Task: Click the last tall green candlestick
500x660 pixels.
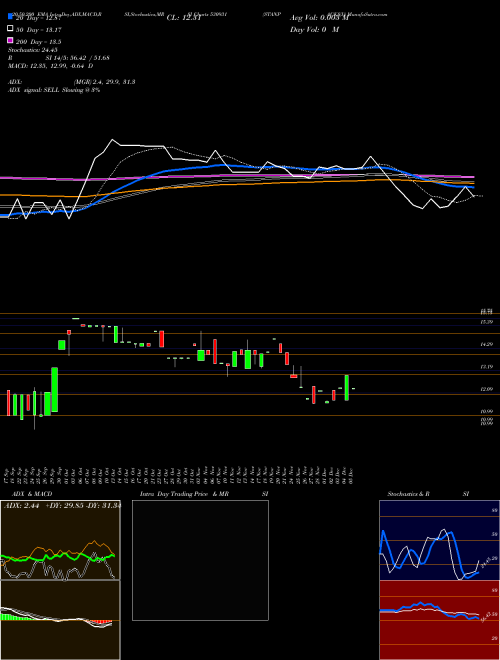Action: tap(347, 388)
